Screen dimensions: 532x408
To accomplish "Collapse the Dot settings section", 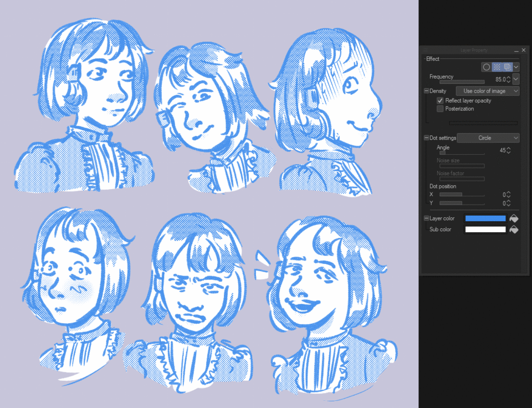I will pyautogui.click(x=427, y=138).
